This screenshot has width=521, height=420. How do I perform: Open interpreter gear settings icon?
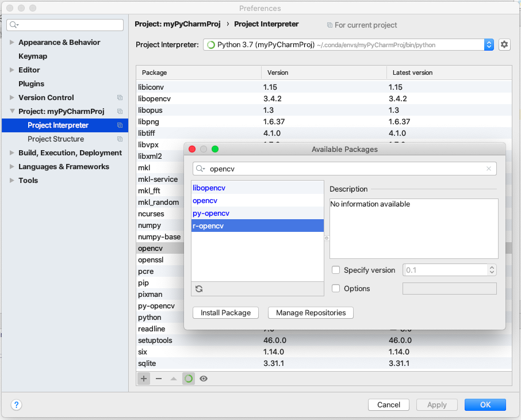point(504,44)
